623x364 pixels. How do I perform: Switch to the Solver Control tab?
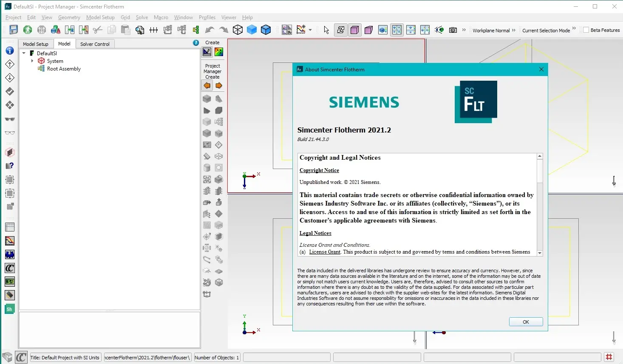[x=95, y=44]
